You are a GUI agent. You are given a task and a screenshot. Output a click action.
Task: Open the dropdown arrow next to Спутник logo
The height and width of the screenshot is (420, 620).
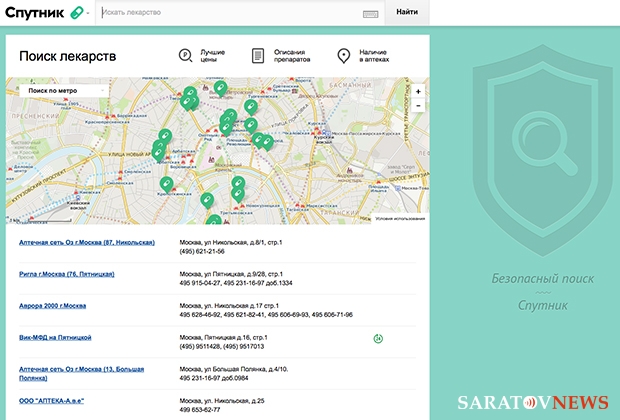[x=88, y=13]
